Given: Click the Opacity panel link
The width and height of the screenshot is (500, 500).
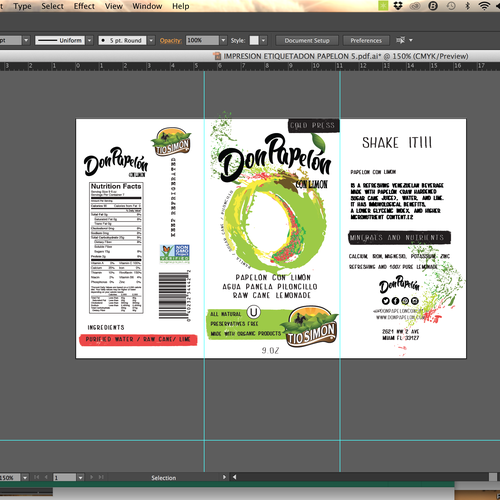Looking at the screenshot, I should (171, 41).
